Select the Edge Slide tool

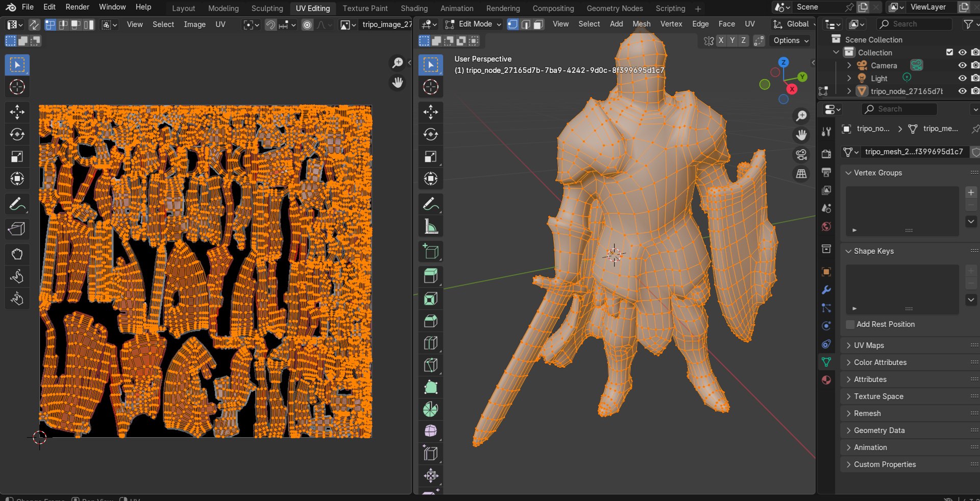click(430, 453)
